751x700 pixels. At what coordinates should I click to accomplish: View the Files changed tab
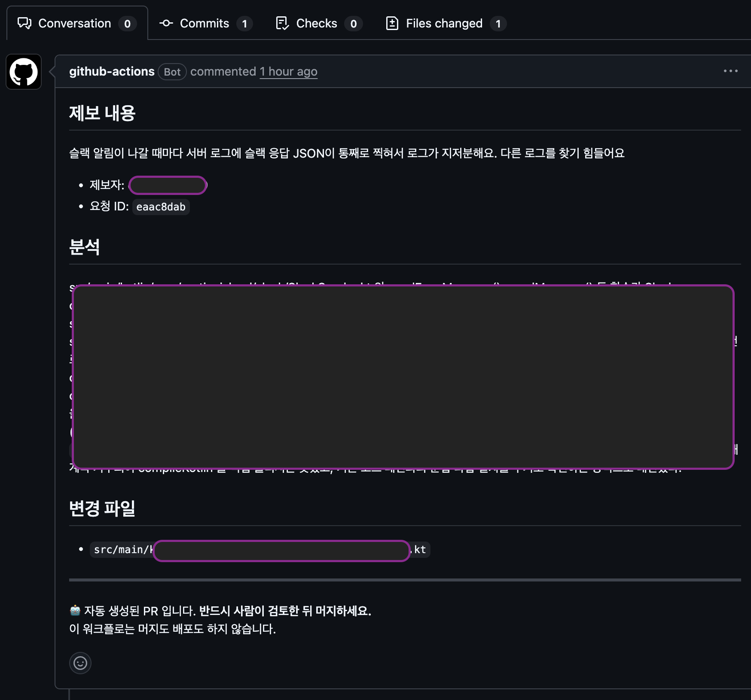coord(446,23)
